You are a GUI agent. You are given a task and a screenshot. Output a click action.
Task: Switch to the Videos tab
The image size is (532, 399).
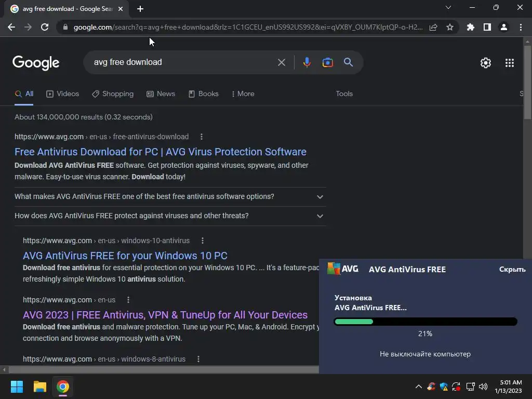click(63, 94)
